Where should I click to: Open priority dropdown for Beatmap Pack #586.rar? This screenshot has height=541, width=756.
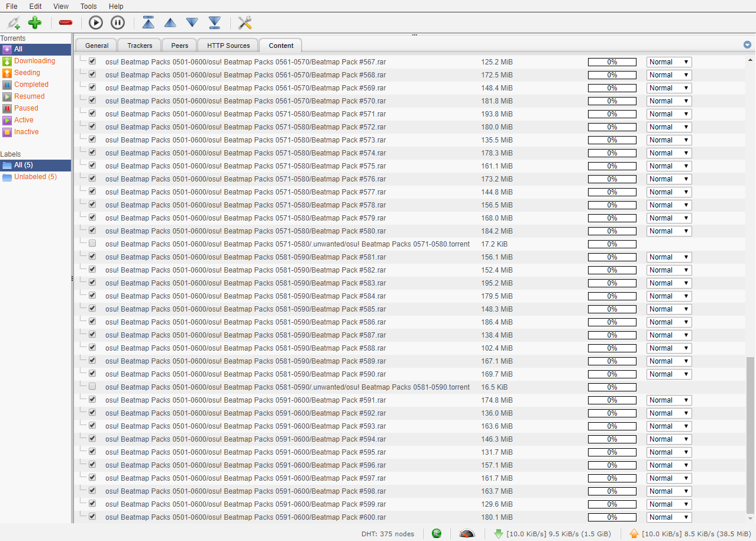669,322
